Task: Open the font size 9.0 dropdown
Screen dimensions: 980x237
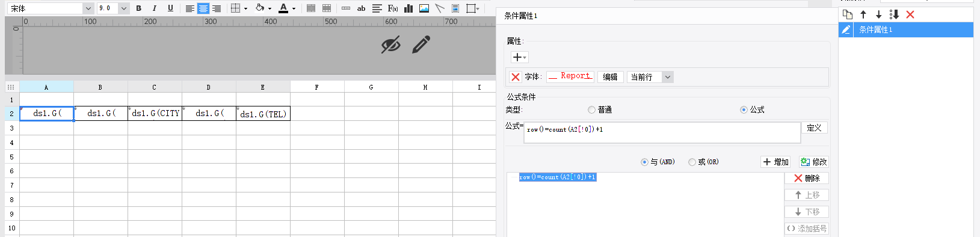Action: 124,8
